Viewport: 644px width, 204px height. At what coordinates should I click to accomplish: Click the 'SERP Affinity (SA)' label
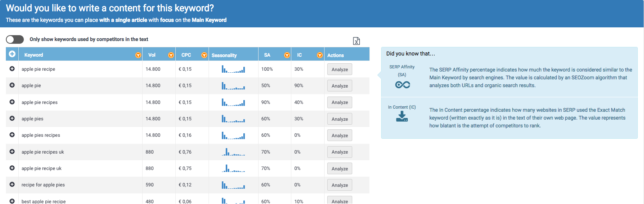402,71
